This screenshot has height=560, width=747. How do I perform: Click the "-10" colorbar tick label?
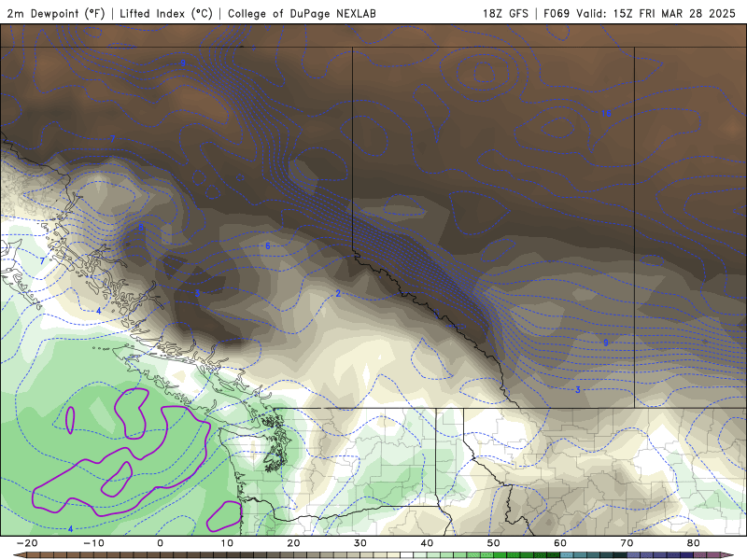93,543
